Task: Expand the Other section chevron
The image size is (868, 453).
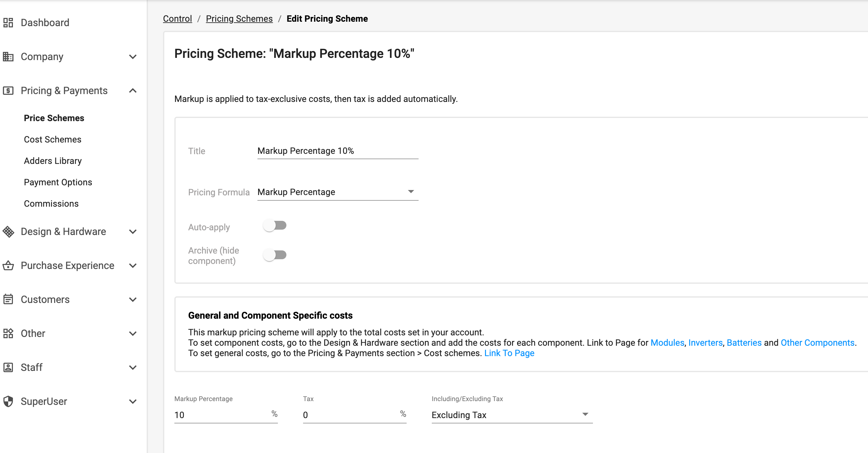Action: [x=133, y=333]
